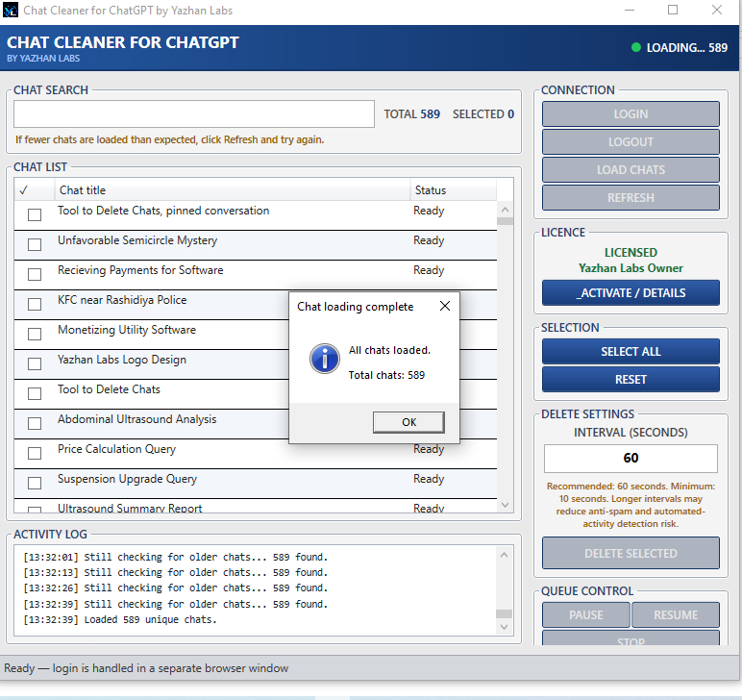Click the REFRESH button
Viewport: 742px width, 700px height.
(x=631, y=198)
